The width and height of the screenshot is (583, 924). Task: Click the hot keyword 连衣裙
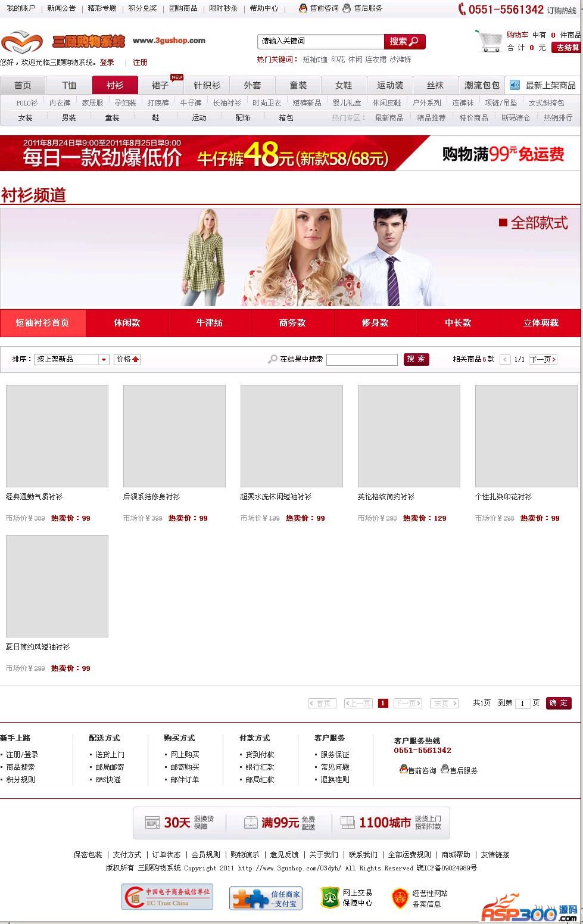pos(376,60)
